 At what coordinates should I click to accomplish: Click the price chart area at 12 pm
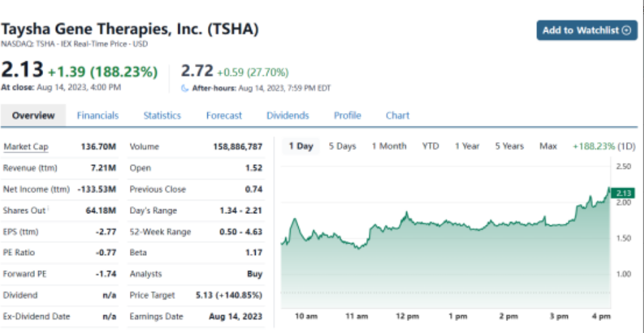coord(406,256)
